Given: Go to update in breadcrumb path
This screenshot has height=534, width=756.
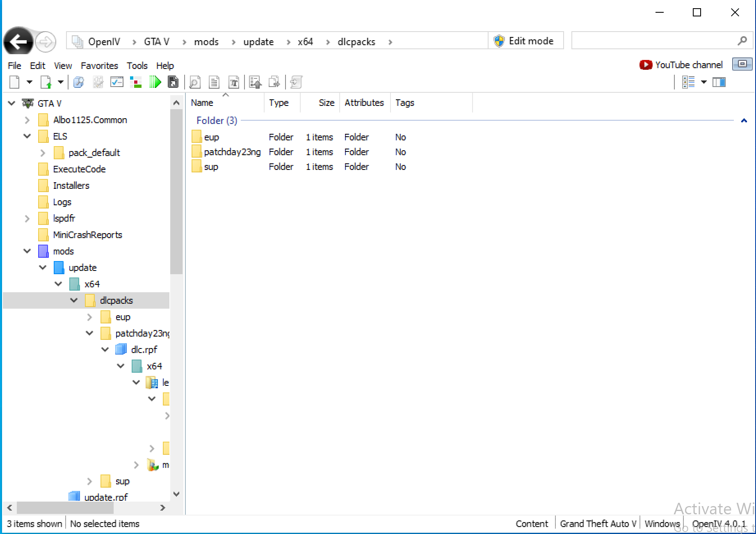Looking at the screenshot, I should tap(258, 41).
